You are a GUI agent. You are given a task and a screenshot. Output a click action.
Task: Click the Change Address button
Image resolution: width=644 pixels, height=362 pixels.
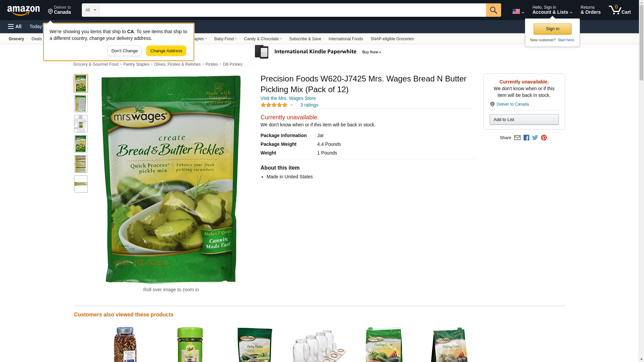(166, 51)
